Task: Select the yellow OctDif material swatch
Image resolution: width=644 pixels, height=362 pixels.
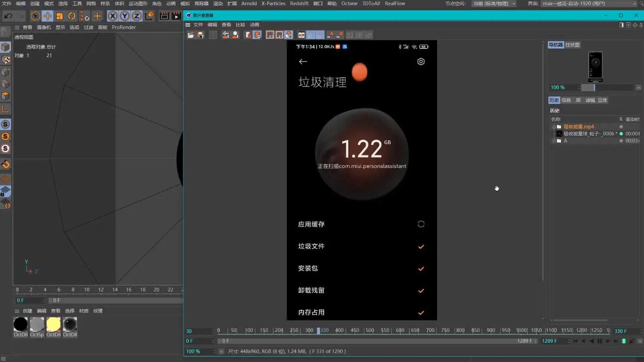Action: [x=53, y=324]
